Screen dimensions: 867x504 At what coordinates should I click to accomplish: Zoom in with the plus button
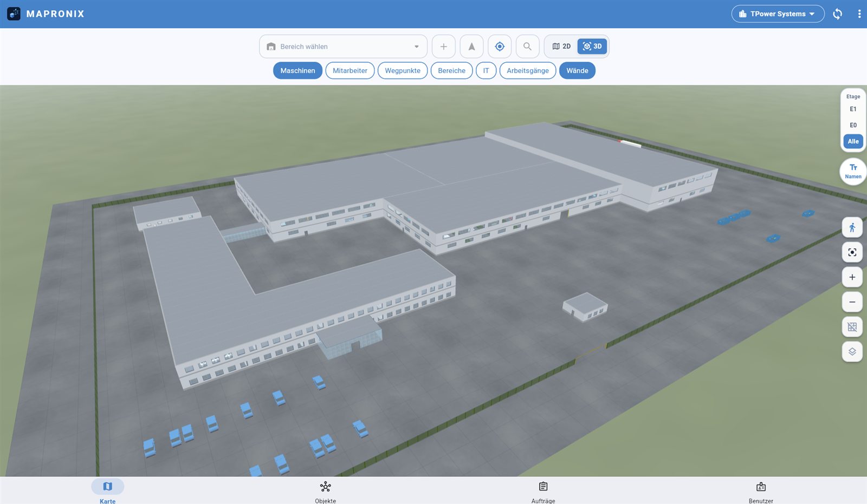pyautogui.click(x=852, y=277)
